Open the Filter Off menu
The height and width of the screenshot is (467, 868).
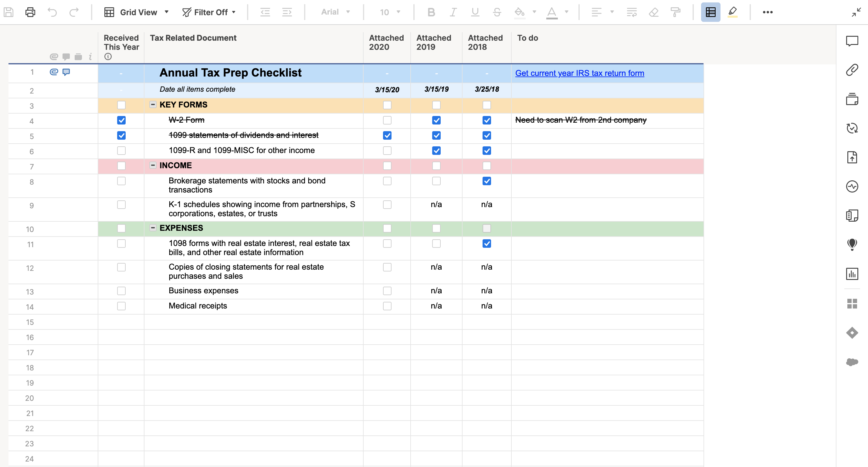[x=209, y=12]
